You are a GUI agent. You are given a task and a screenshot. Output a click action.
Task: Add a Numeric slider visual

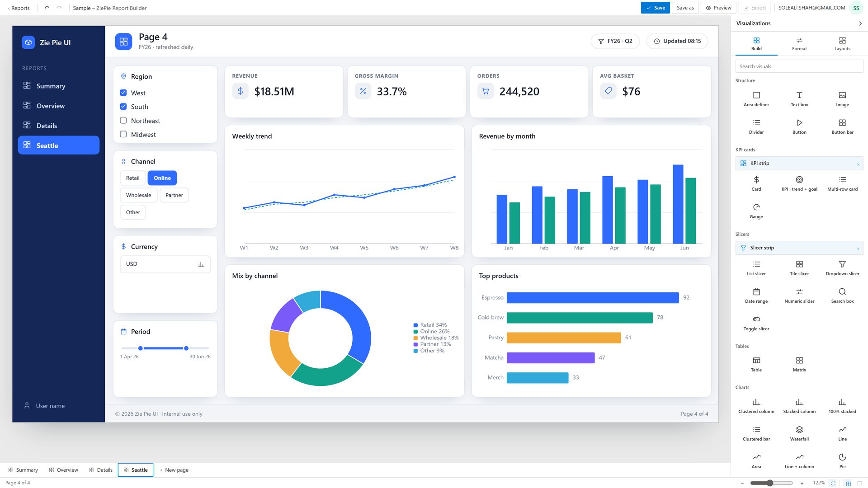pyautogui.click(x=799, y=296)
